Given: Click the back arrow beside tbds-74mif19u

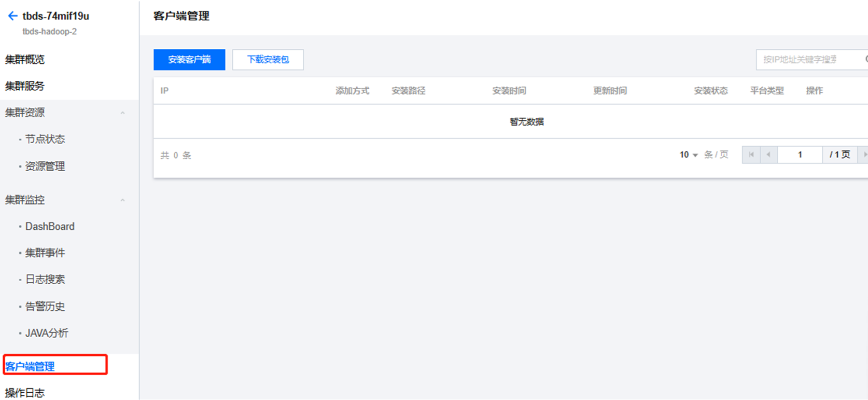Looking at the screenshot, I should pyautogui.click(x=12, y=16).
